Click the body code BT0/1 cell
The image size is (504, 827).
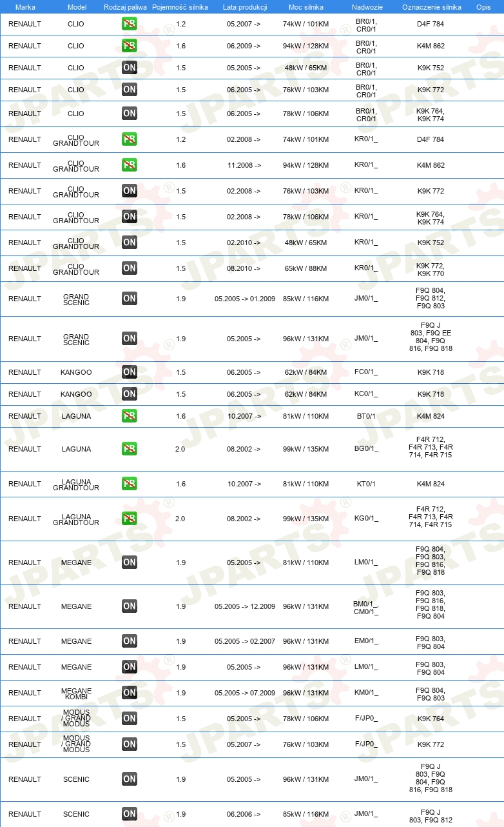(x=366, y=416)
